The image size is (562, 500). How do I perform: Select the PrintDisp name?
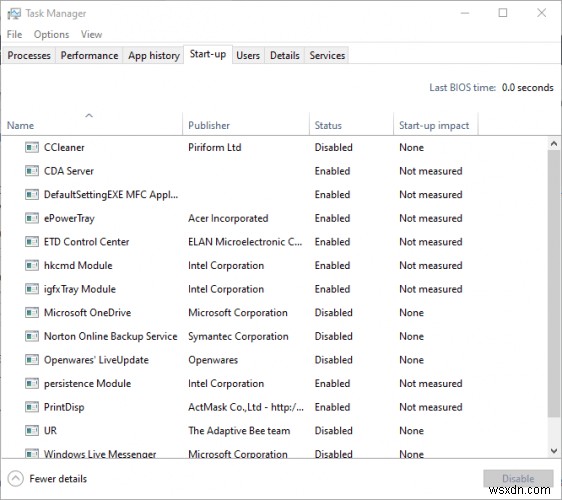click(64, 407)
